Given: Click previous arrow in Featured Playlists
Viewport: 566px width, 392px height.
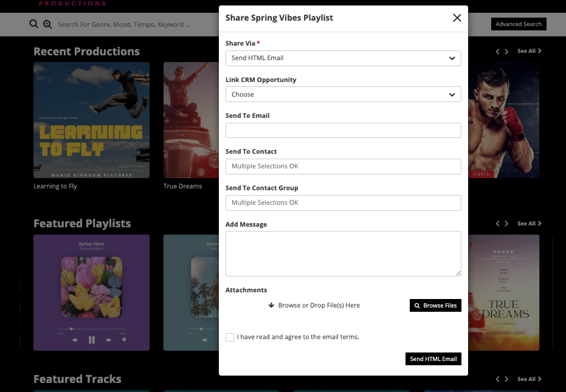Looking at the screenshot, I should (498, 224).
